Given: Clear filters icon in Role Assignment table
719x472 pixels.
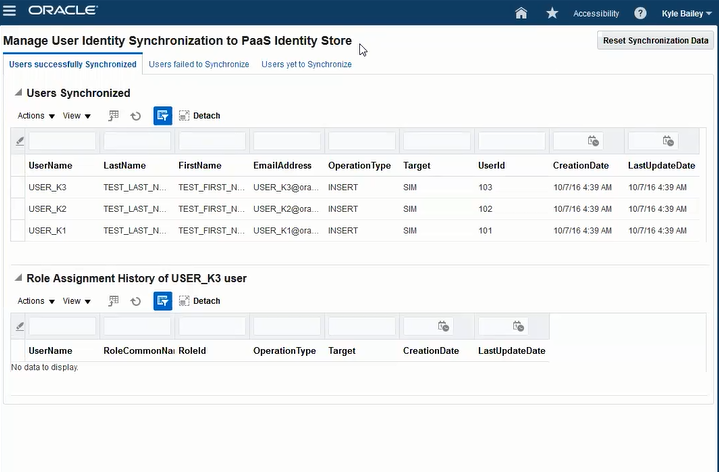Looking at the screenshot, I should click(x=19, y=326).
